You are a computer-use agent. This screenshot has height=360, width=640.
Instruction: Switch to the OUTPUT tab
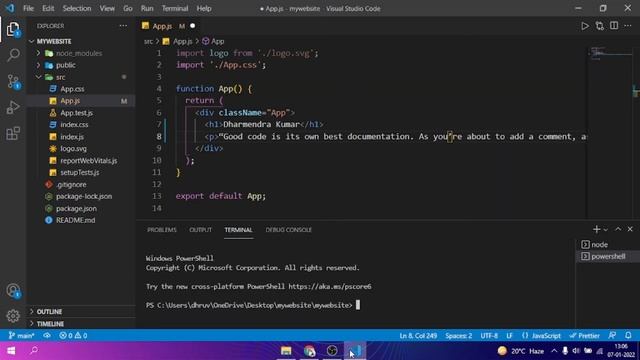200,230
